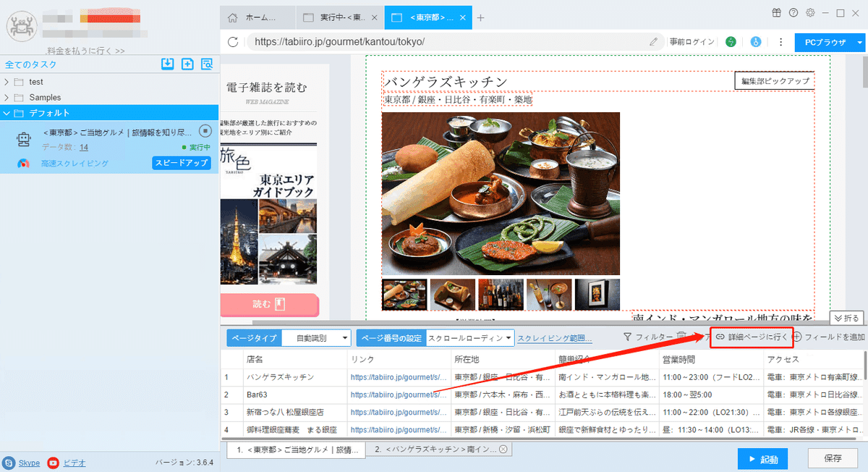Add a new tab with the plus icon
Image resolution: width=868 pixels, height=472 pixels.
click(481, 17)
